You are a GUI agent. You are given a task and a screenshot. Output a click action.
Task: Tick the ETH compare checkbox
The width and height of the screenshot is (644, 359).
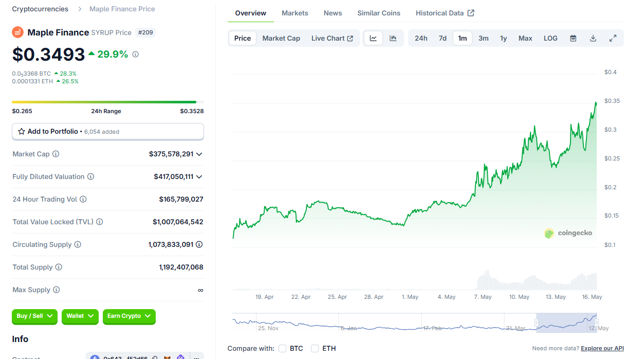pyautogui.click(x=315, y=348)
